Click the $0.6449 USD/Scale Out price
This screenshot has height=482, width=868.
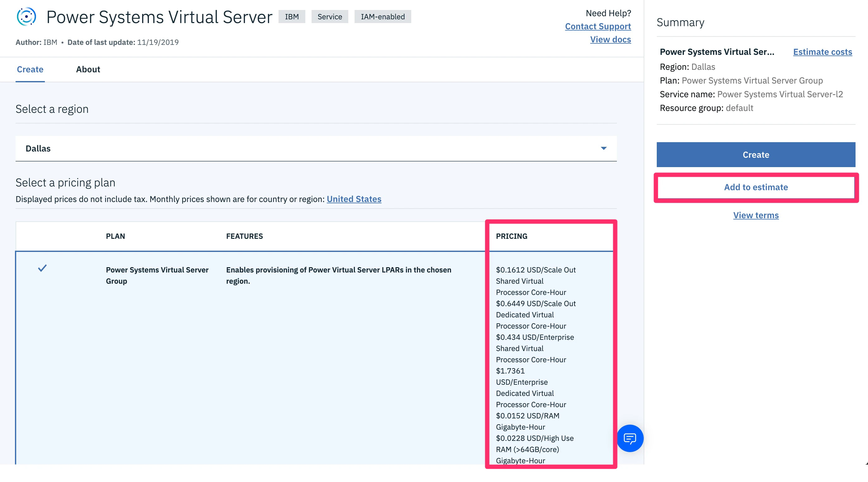click(x=536, y=304)
